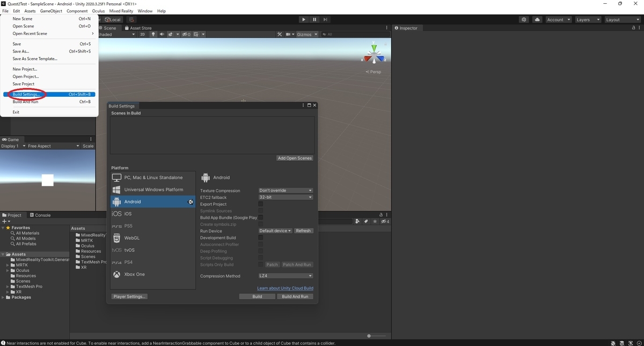Image resolution: width=644 pixels, height=346 pixels.
Task: Expand the Packages folder
Action: point(3,297)
